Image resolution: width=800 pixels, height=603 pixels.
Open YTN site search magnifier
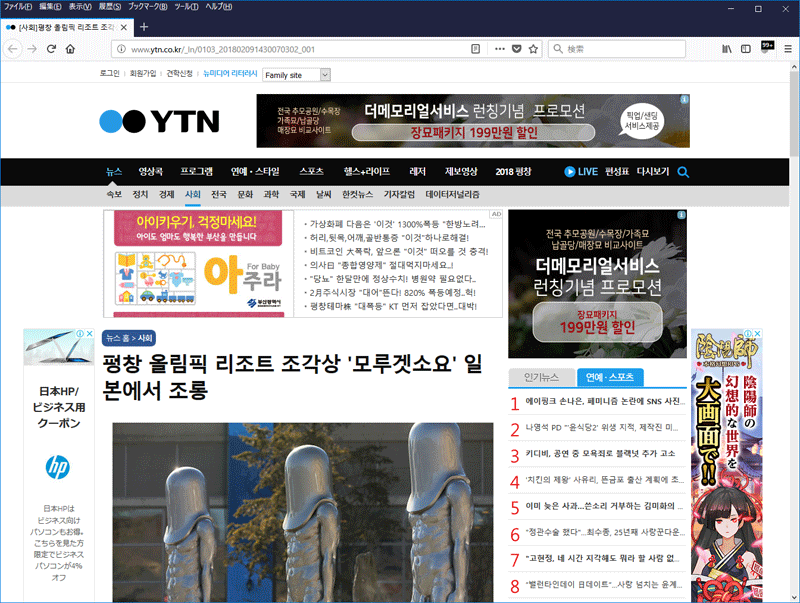pos(683,172)
